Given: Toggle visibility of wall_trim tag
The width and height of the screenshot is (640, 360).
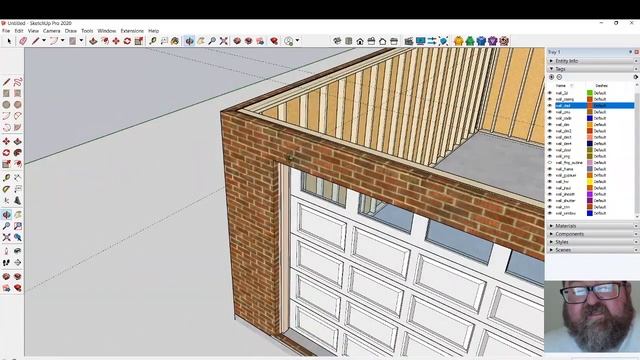Looking at the screenshot, I should (x=550, y=207).
